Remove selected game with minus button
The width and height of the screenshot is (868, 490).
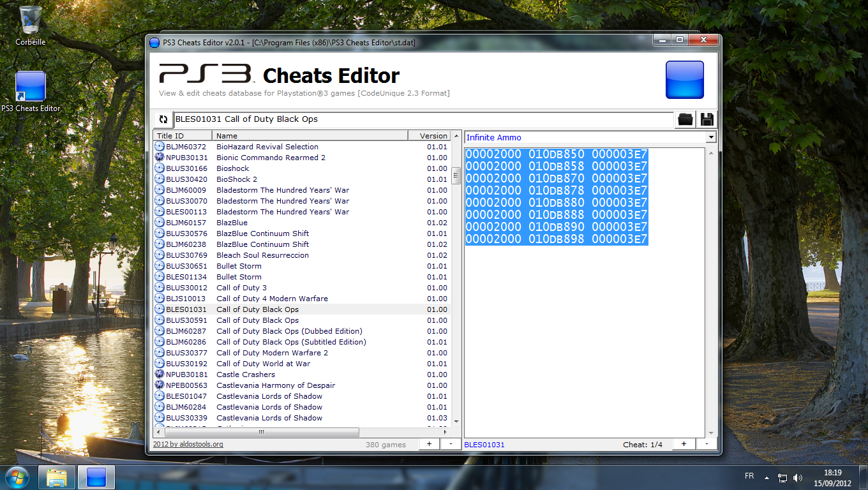pyautogui.click(x=451, y=444)
